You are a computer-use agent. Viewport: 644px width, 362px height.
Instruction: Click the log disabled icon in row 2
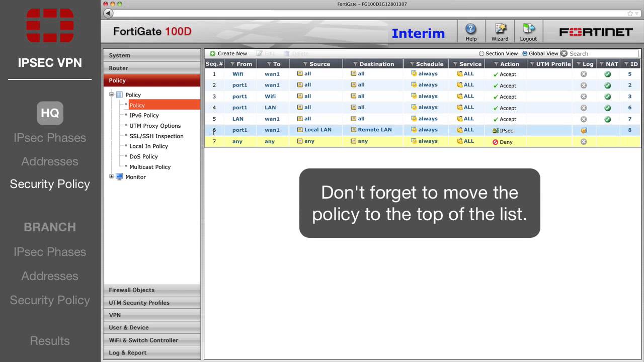584,85
